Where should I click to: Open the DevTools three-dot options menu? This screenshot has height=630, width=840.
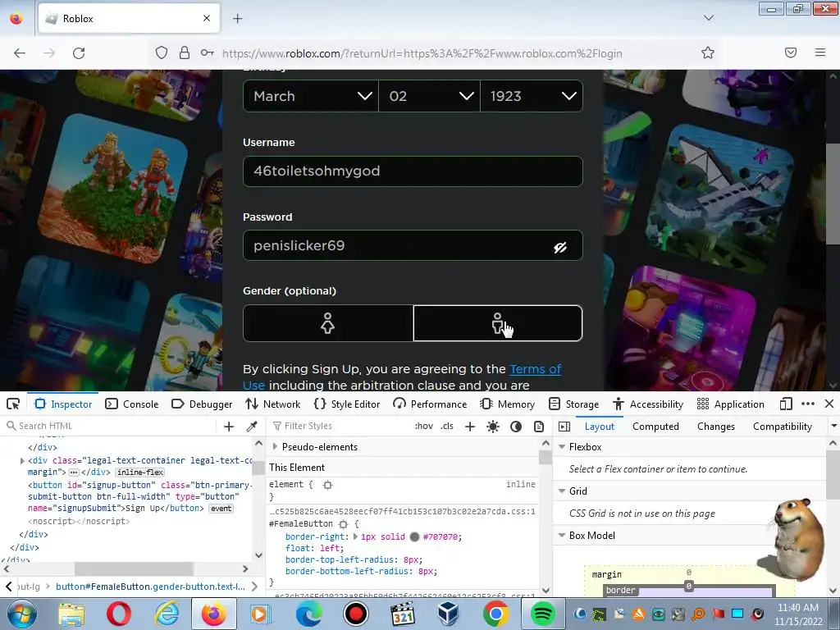[x=808, y=404]
